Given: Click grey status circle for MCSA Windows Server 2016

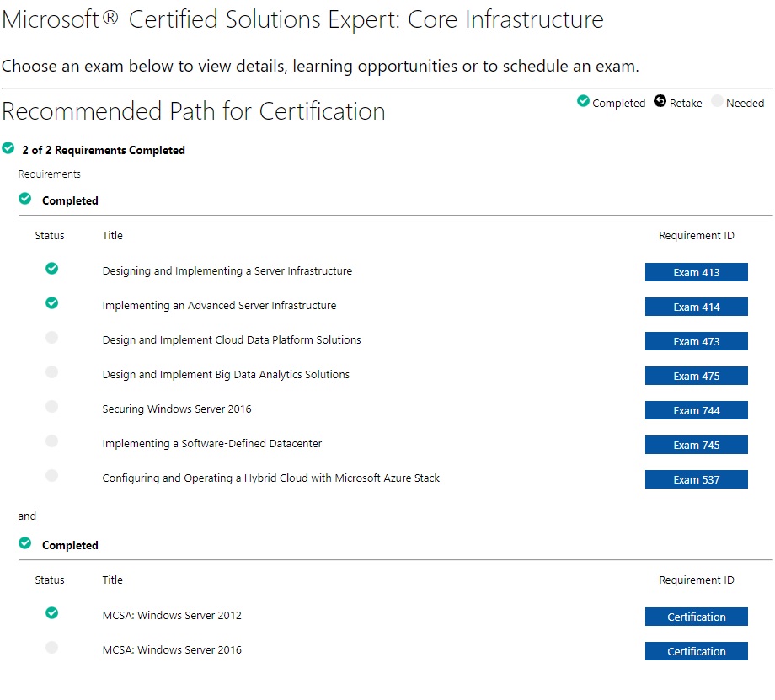Looking at the screenshot, I should 52,647.
